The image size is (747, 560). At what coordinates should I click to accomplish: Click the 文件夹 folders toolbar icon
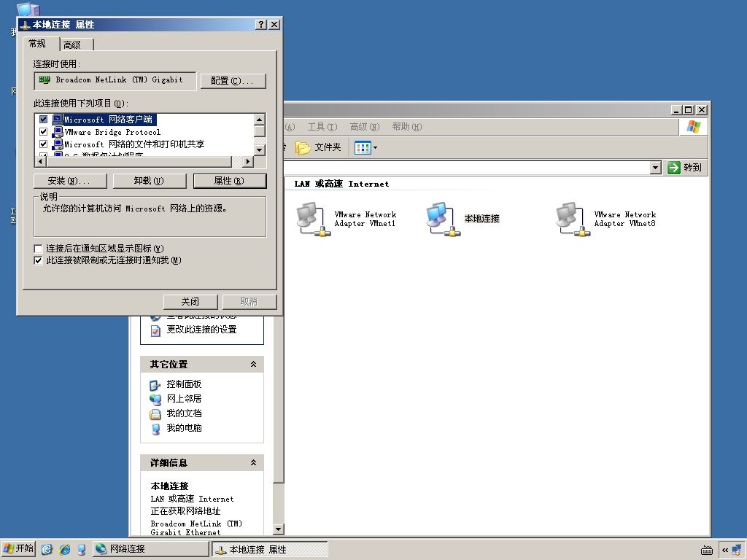[303, 147]
